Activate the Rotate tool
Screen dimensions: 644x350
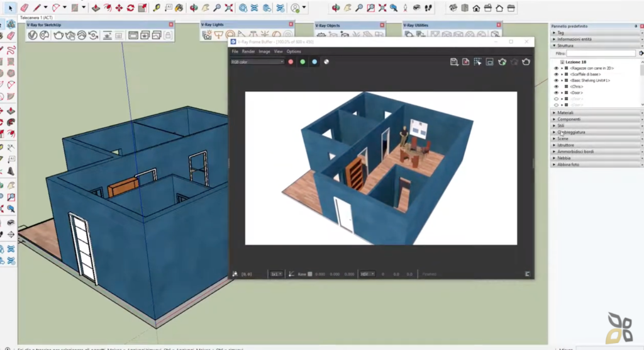(x=130, y=8)
